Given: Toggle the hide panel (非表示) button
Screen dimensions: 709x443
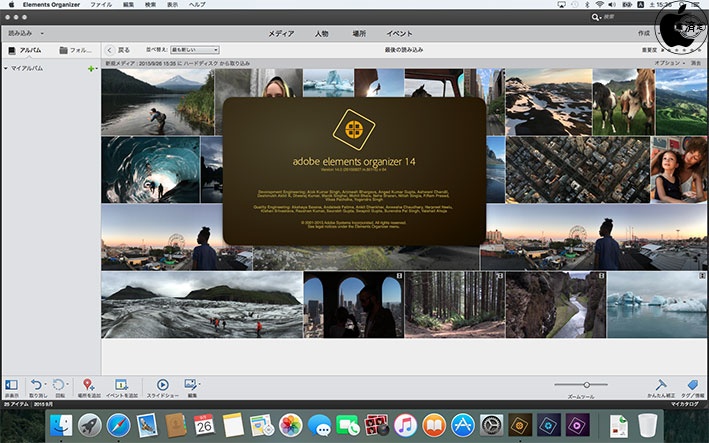Looking at the screenshot, I should click(x=11, y=384).
